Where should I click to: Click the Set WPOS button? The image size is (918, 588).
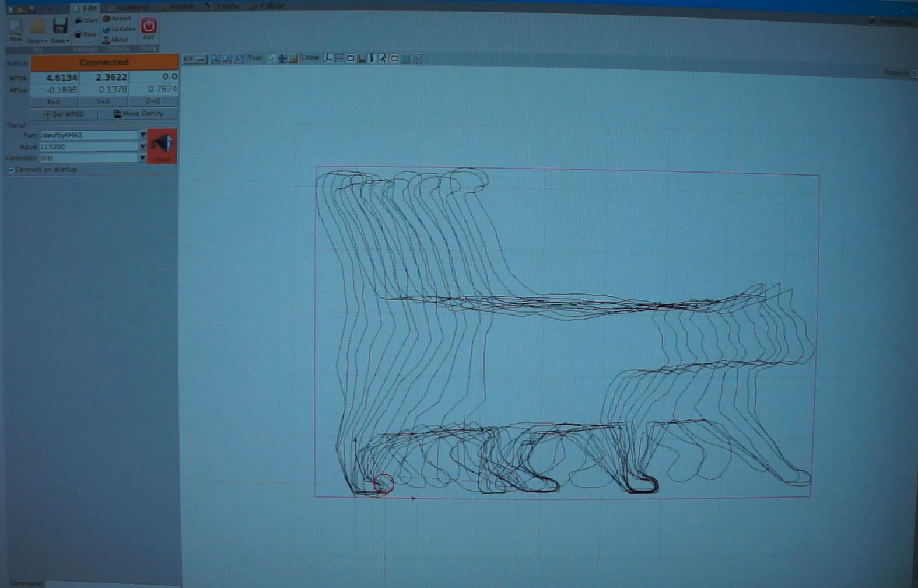pyautogui.click(x=64, y=114)
